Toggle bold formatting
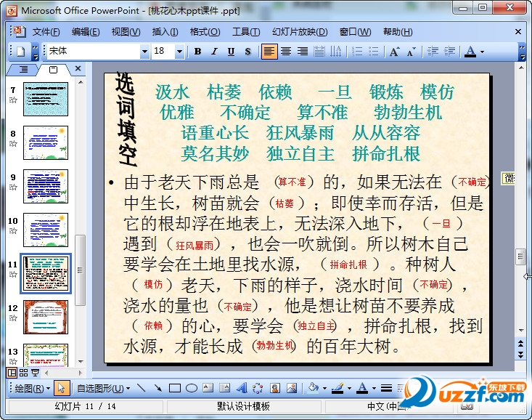532x420 pixels. point(197,52)
